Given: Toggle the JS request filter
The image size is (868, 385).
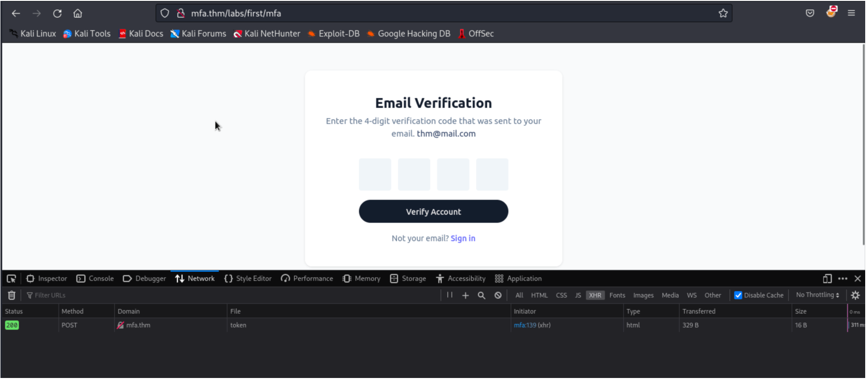Looking at the screenshot, I should tap(578, 296).
